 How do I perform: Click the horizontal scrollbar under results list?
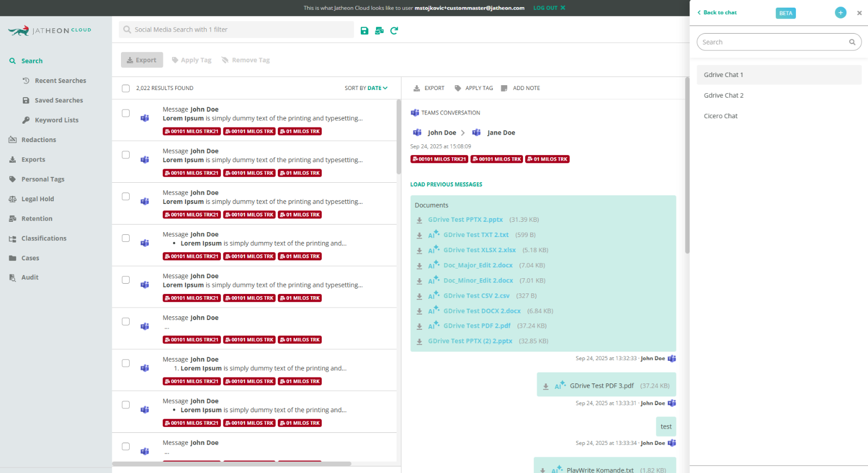[232, 464]
